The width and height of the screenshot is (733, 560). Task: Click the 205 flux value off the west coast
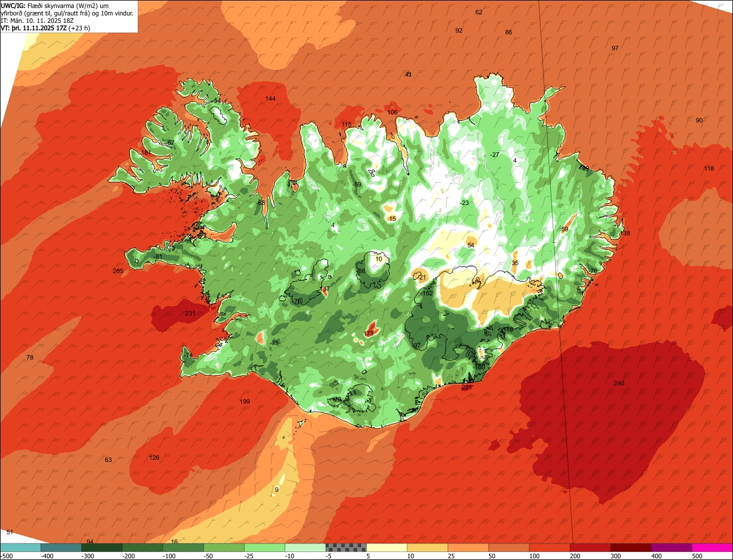pyautogui.click(x=118, y=271)
